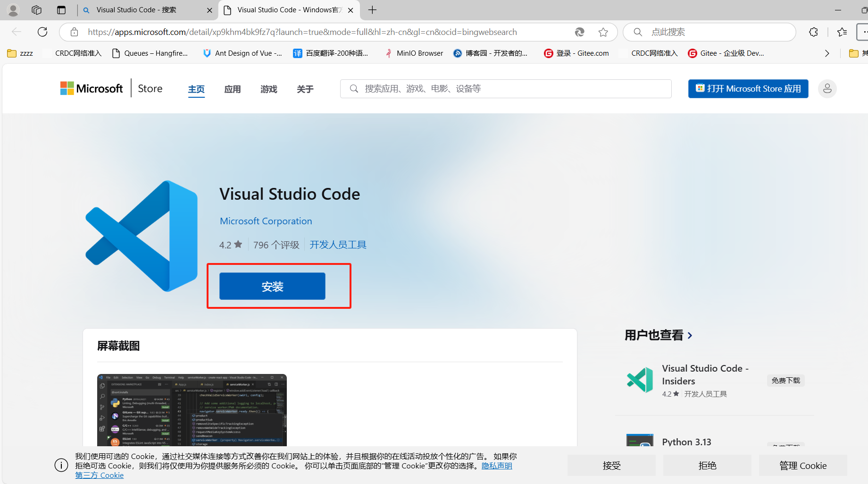Close the Visual Studio Code search tab

click(x=209, y=10)
